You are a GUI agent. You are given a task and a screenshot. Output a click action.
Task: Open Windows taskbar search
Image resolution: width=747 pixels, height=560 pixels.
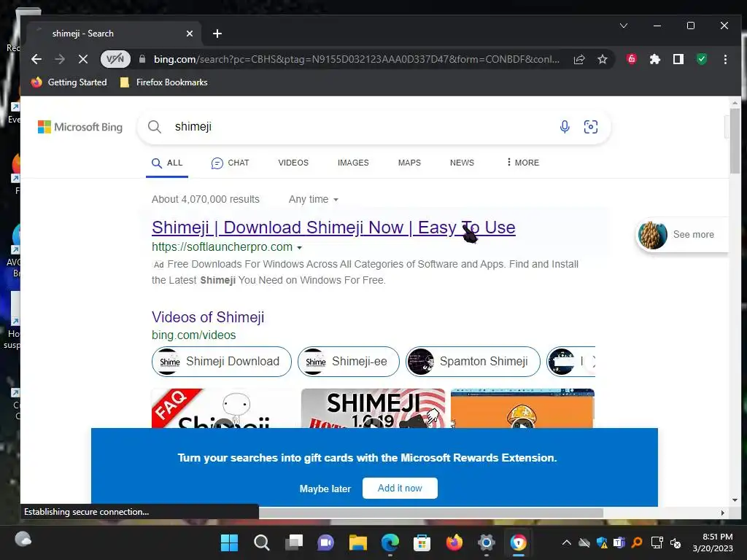click(262, 542)
